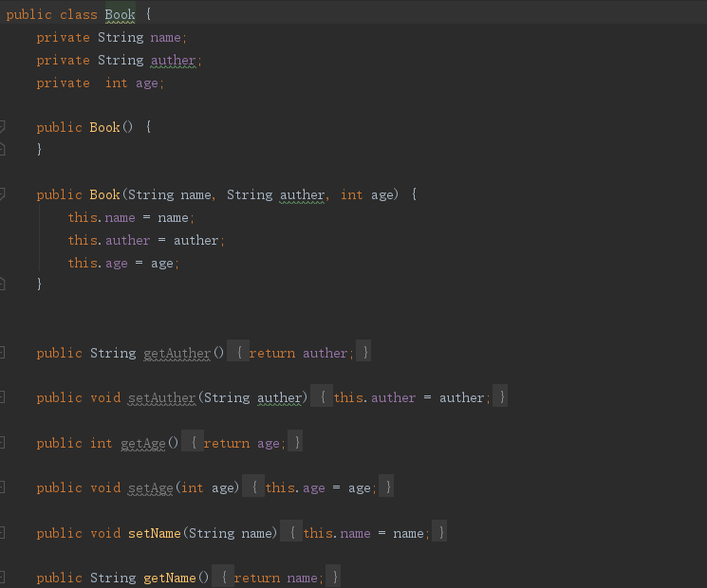Click the class keyword on the first line
Viewport: 707px width, 588px height.
79,14
